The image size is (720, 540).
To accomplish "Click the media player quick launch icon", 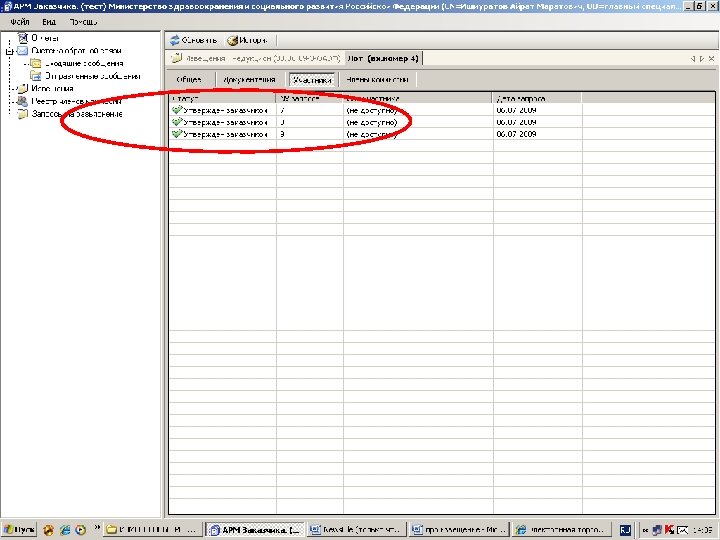I will coord(81,530).
